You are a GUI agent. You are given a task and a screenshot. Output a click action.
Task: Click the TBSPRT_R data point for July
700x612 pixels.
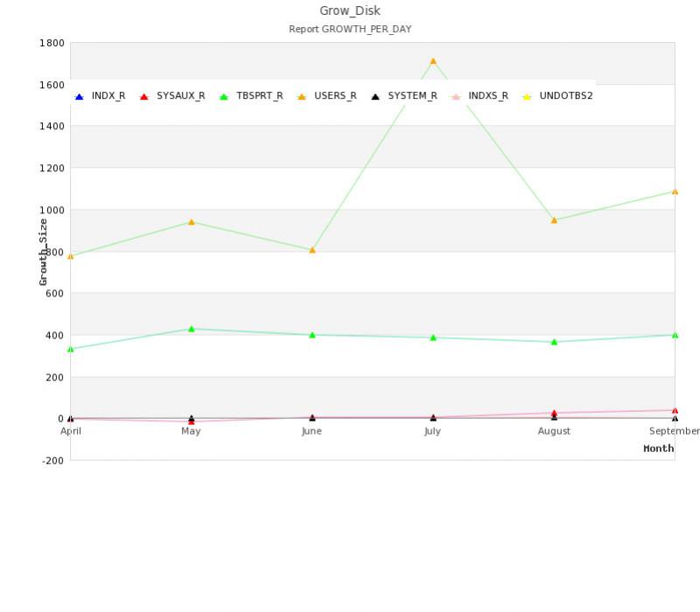click(x=433, y=337)
